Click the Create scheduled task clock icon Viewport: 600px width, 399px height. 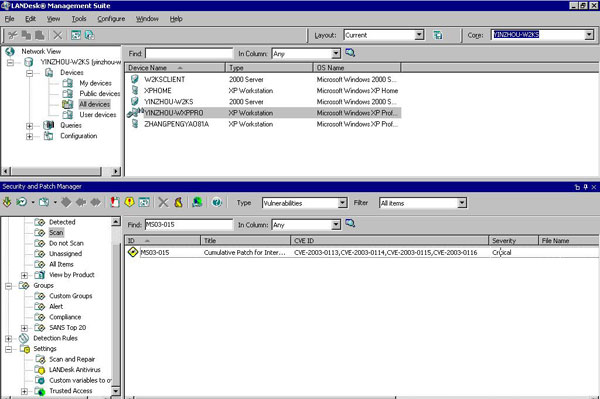[x=21, y=202]
